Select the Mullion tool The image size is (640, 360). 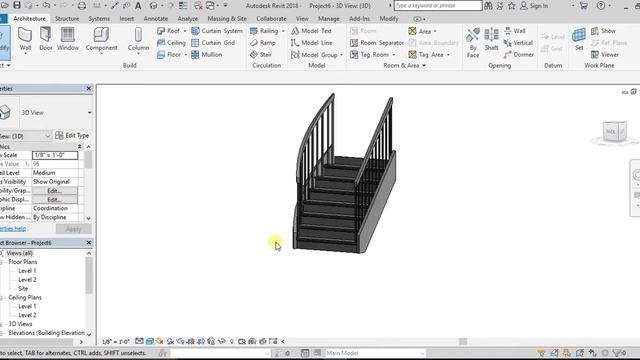click(x=207, y=54)
